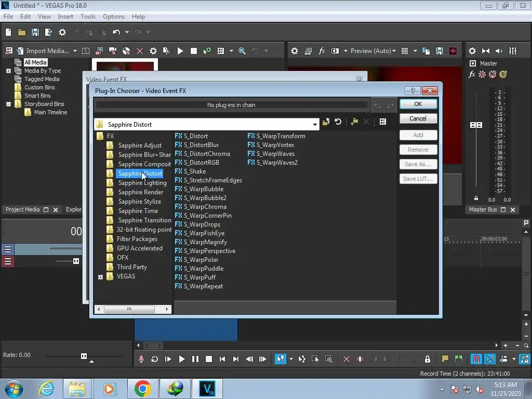The height and width of the screenshot is (399, 532).
Task: Adjust the playback Rate slider
Action: tap(84, 356)
